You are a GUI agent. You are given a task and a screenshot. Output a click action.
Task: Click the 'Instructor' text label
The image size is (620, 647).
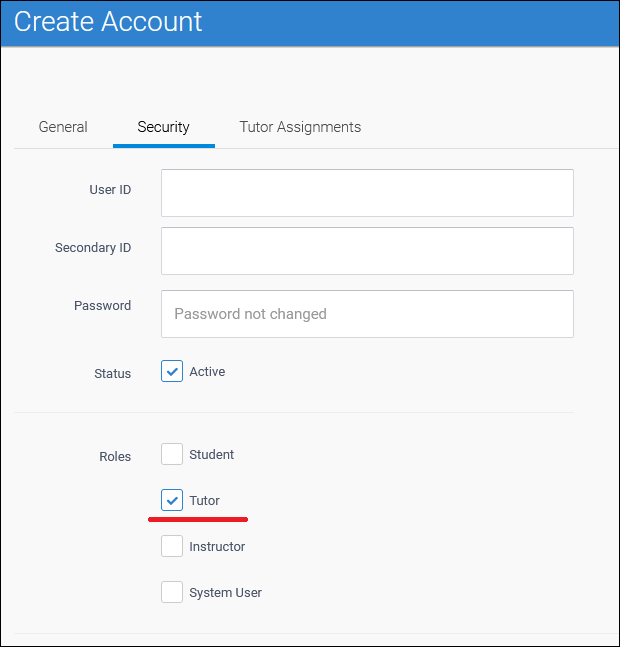tap(217, 546)
